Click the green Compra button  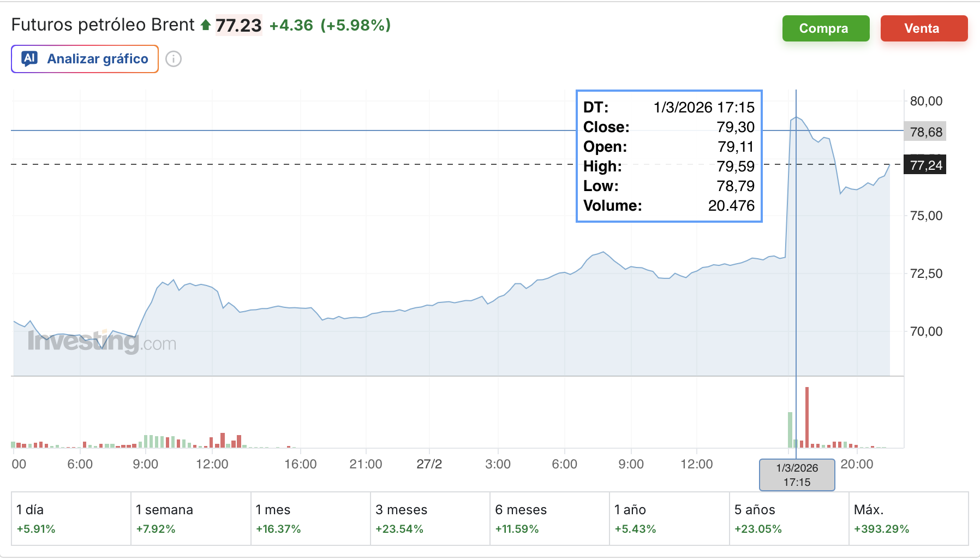[826, 28]
